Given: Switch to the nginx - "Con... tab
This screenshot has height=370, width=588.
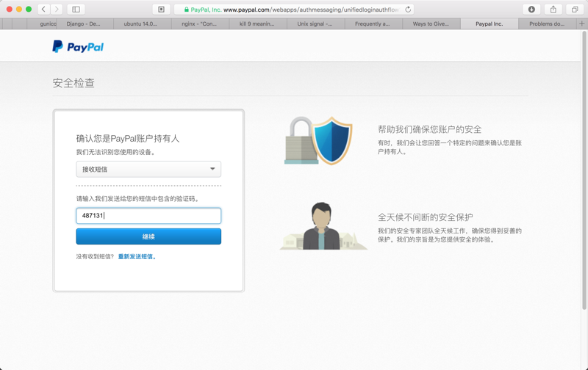Looking at the screenshot, I should pyautogui.click(x=200, y=23).
